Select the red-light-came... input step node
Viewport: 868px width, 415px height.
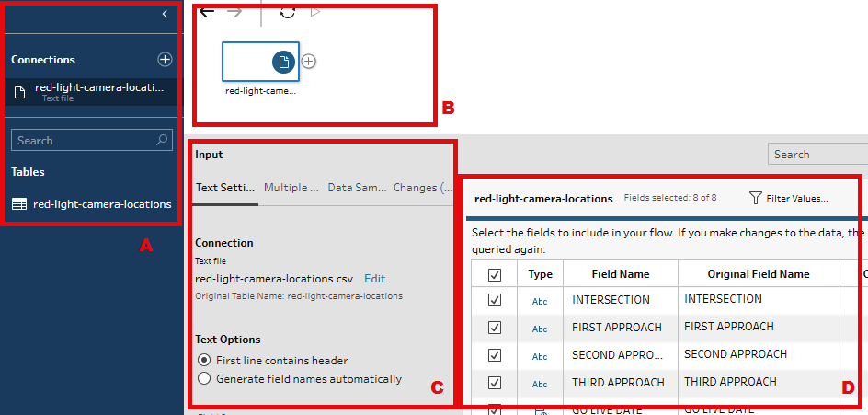point(261,62)
